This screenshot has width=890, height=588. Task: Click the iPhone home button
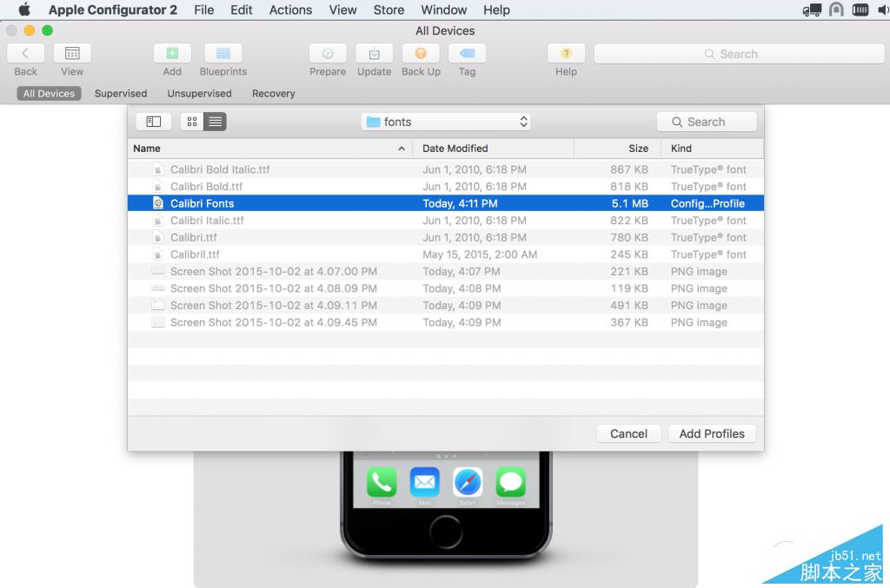point(446,532)
